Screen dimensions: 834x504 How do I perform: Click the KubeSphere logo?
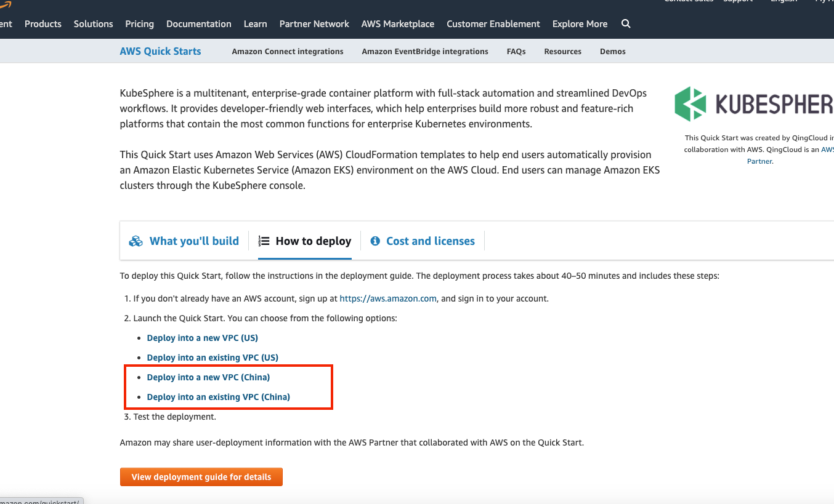pos(689,103)
